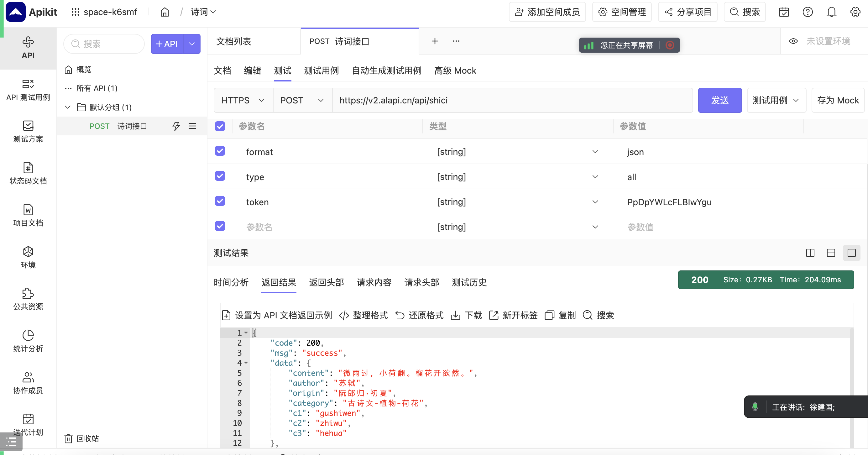Toggle environment preview eye icon
The height and width of the screenshot is (455, 868).
click(x=793, y=41)
